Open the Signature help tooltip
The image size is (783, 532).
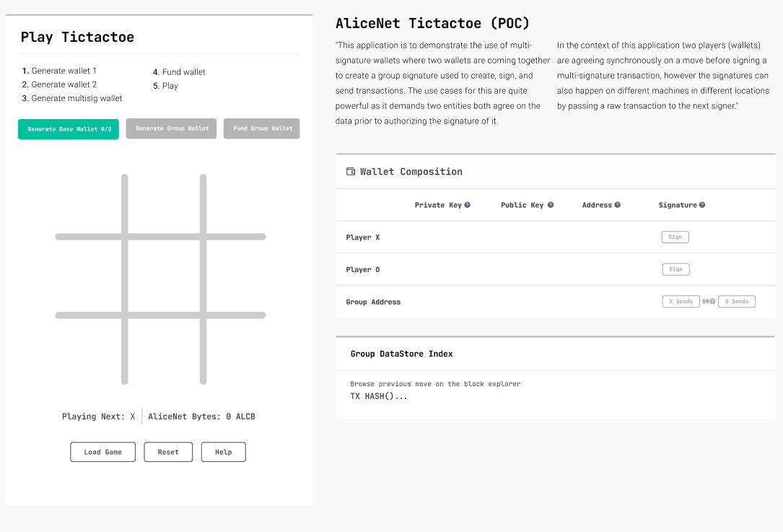(702, 204)
